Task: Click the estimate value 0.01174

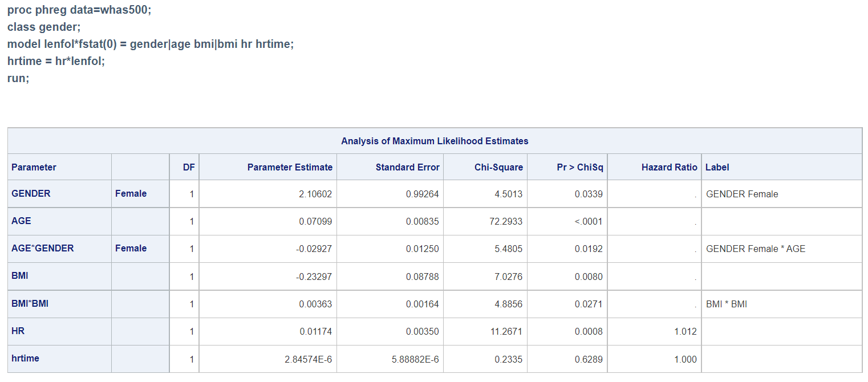Action: pyautogui.click(x=315, y=331)
